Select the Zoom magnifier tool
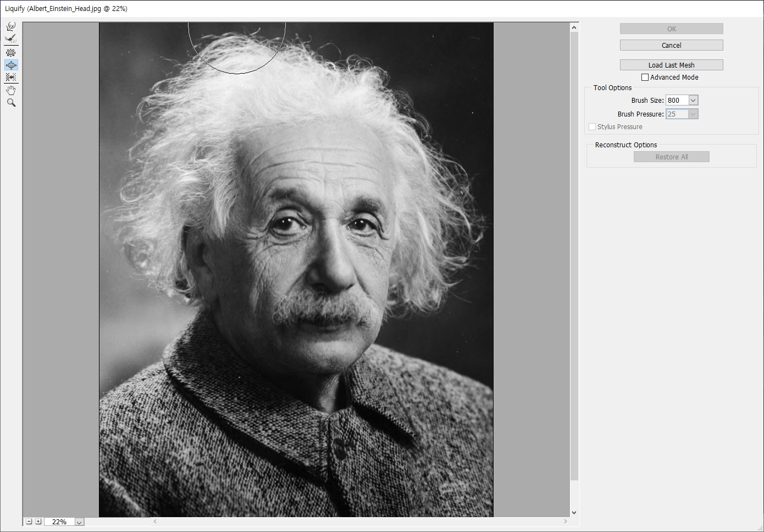This screenshot has height=532, width=764. pos(11,103)
